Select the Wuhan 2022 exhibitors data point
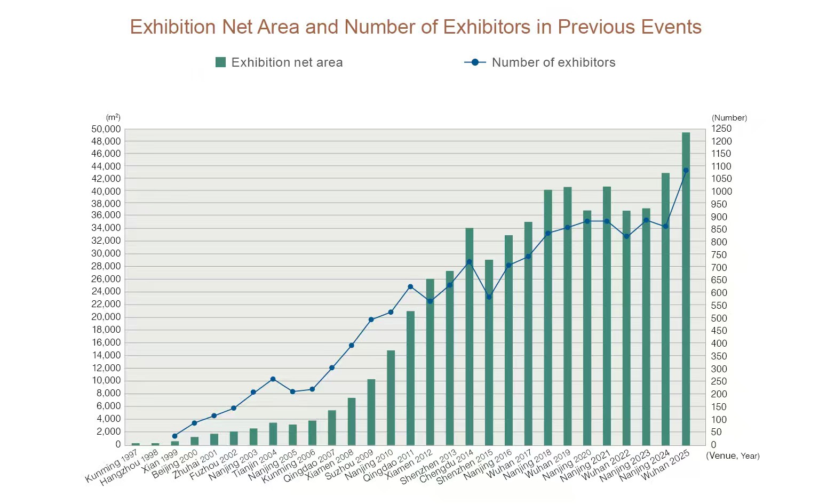 click(x=626, y=236)
